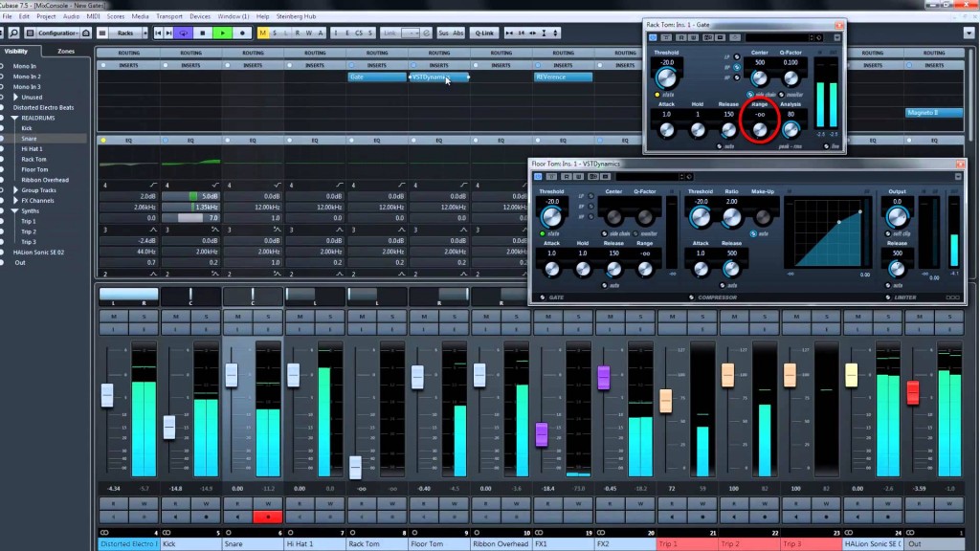Image resolution: width=980 pixels, height=551 pixels.
Task: Click the Gate Threshold knob
Action: (666, 78)
